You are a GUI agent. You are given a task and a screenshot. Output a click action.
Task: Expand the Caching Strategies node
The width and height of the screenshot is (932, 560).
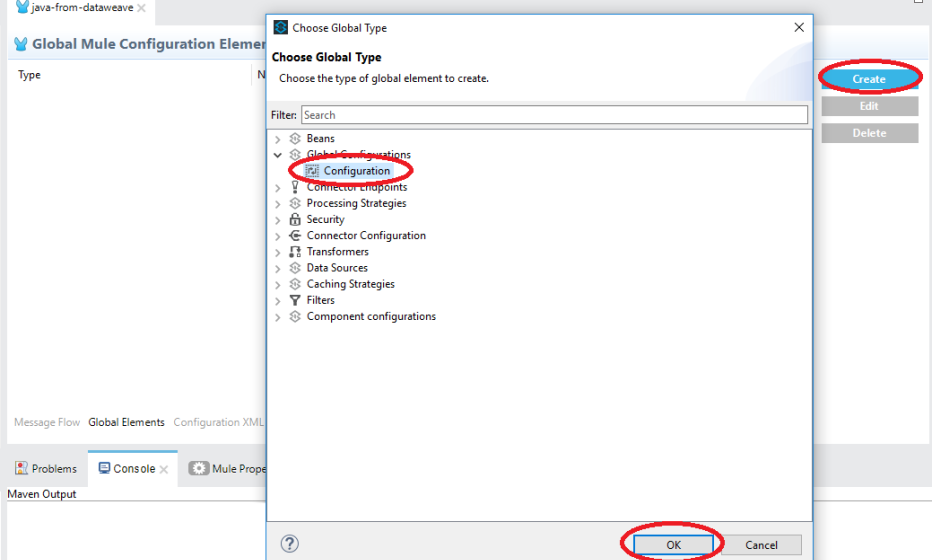[278, 285]
